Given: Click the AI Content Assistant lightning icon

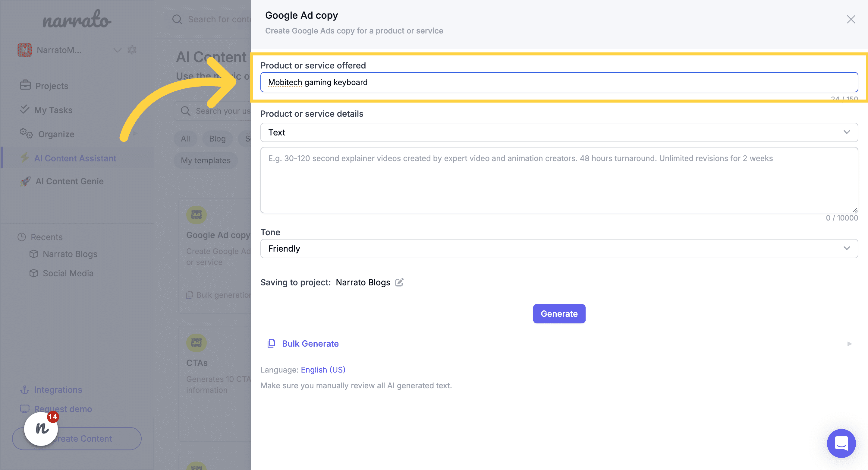Looking at the screenshot, I should (x=25, y=157).
